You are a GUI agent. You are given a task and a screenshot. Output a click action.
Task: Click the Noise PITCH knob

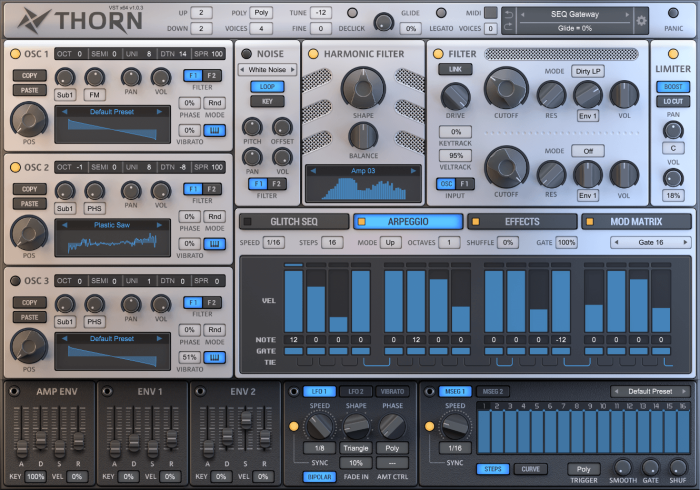pyautogui.click(x=252, y=127)
